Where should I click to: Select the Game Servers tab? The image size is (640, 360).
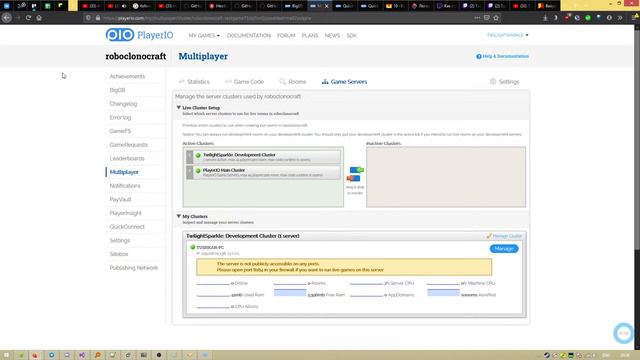344,82
